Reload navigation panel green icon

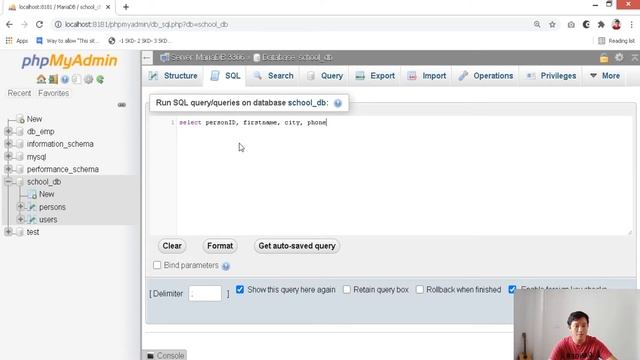click(100, 79)
